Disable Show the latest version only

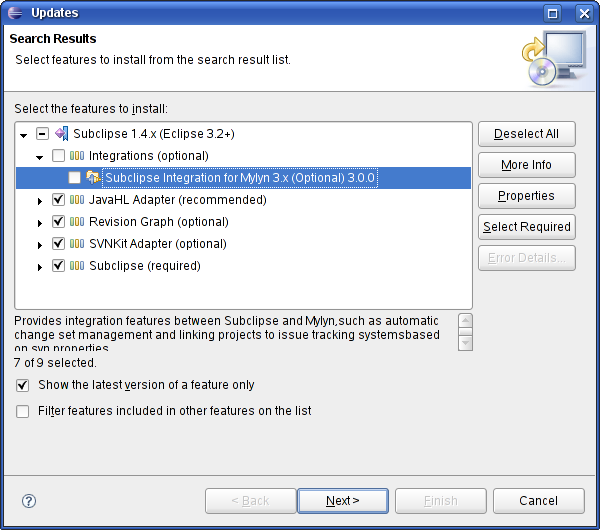click(23, 385)
